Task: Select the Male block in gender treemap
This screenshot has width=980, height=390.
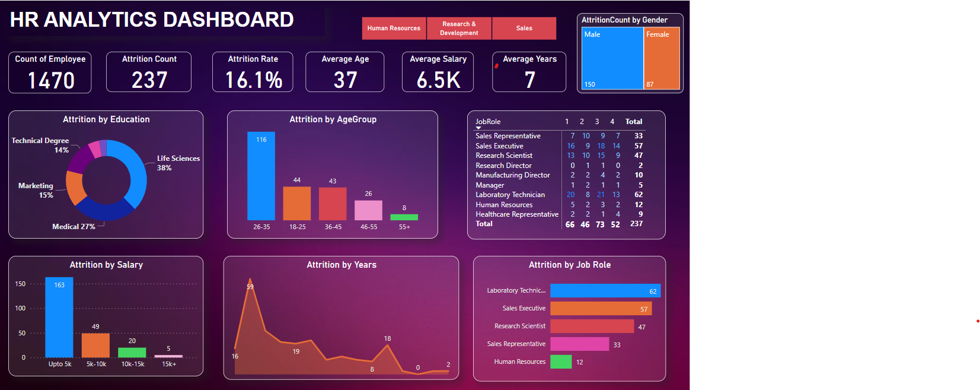Action: 612,58
